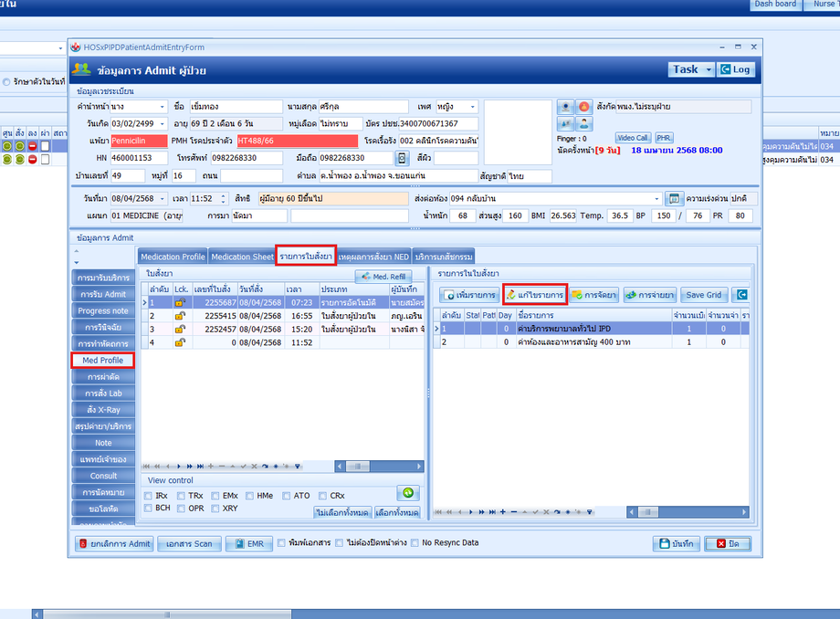Click next-record arrow in prescription list navigator

click(x=178, y=467)
